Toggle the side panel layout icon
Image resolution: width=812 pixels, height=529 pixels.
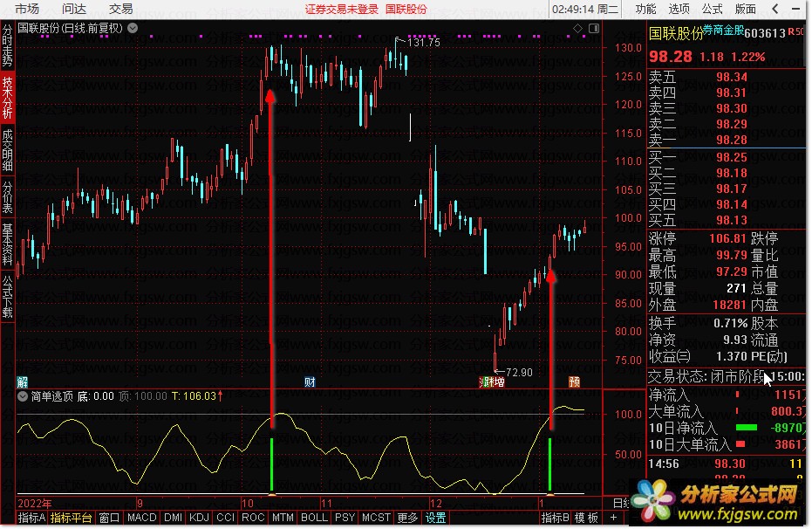coord(593,28)
